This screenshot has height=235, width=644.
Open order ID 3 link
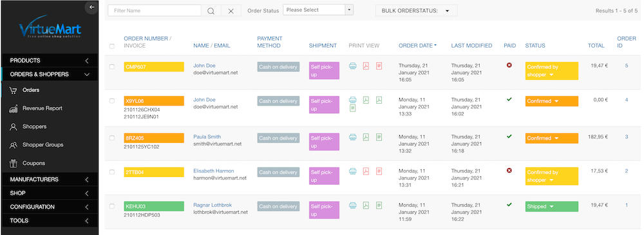tap(627, 136)
